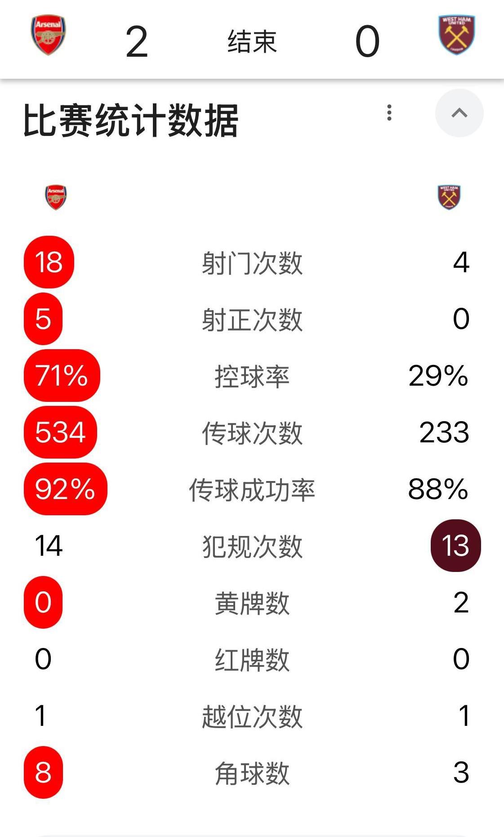This screenshot has height=837, width=504.
Task: Click West Ham's 13 fouls badge
Action: tap(455, 545)
